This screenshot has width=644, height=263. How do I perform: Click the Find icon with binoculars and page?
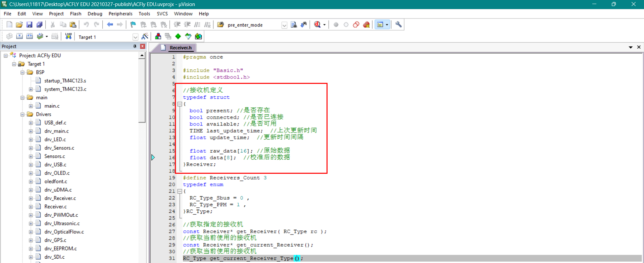point(294,24)
